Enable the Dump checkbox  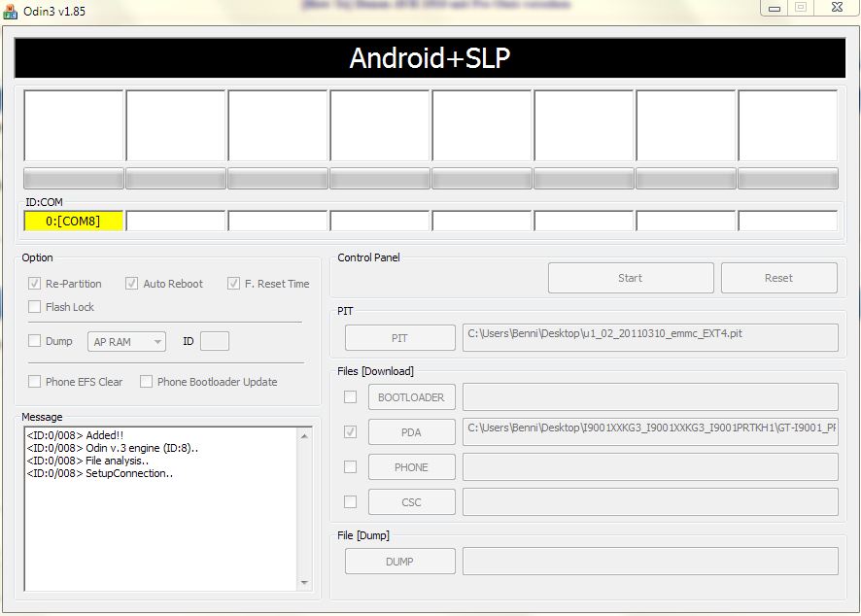35,341
